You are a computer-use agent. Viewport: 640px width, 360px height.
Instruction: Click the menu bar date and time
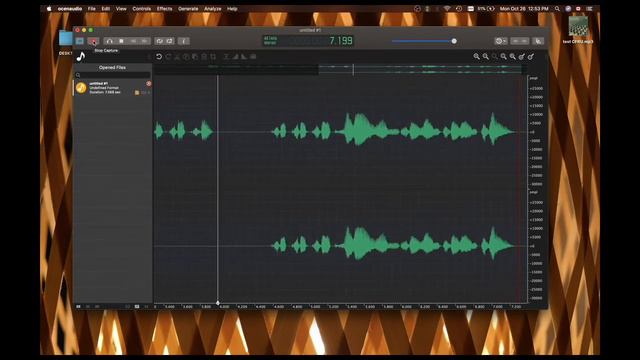coord(524,9)
